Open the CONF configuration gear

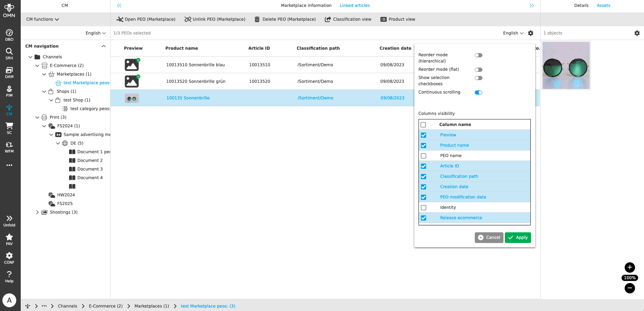point(9,258)
